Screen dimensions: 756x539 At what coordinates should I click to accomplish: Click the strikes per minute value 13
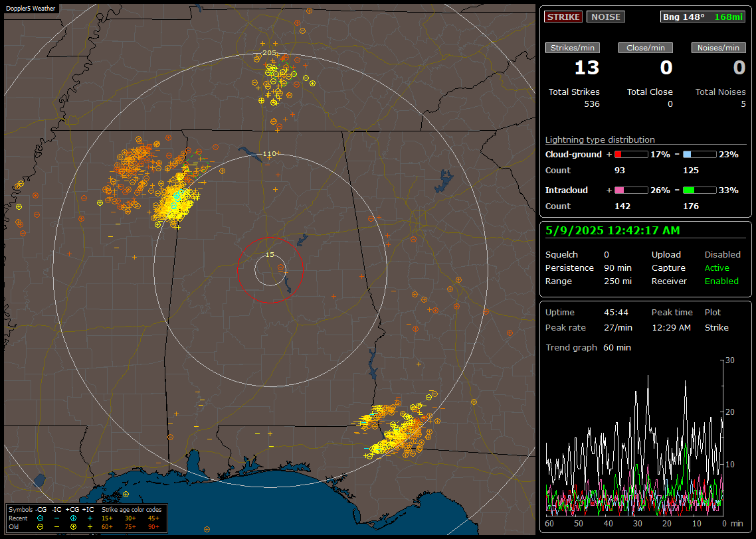point(587,68)
